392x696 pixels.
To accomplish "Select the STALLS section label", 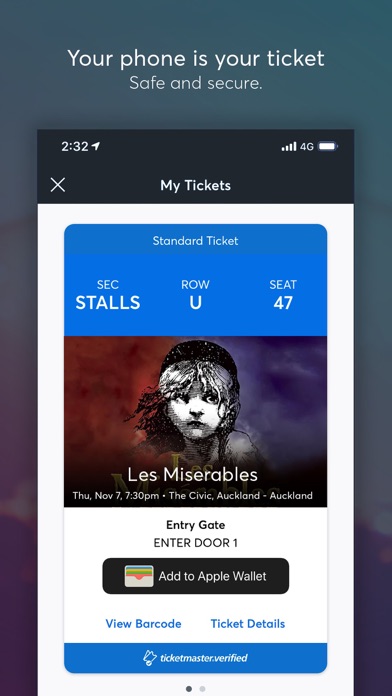I will [x=107, y=303].
